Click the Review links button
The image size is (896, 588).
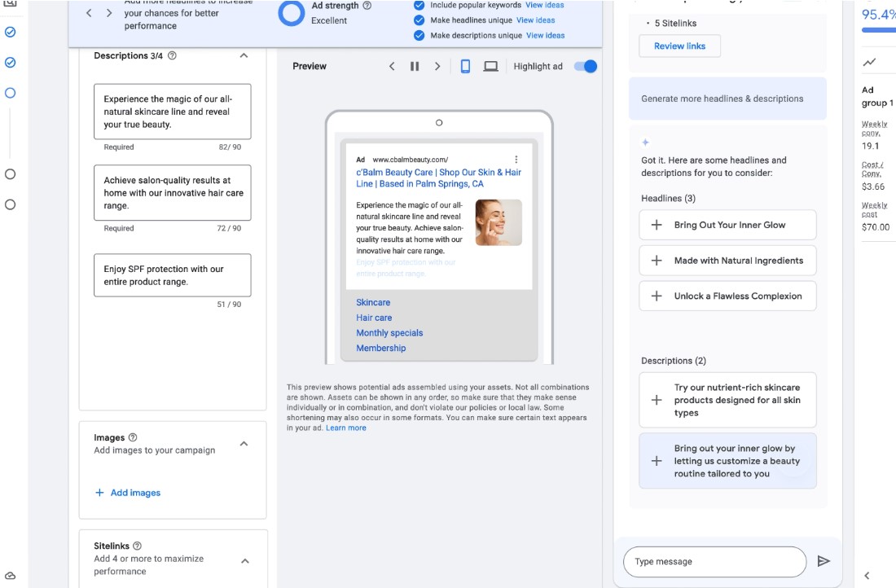coord(679,46)
